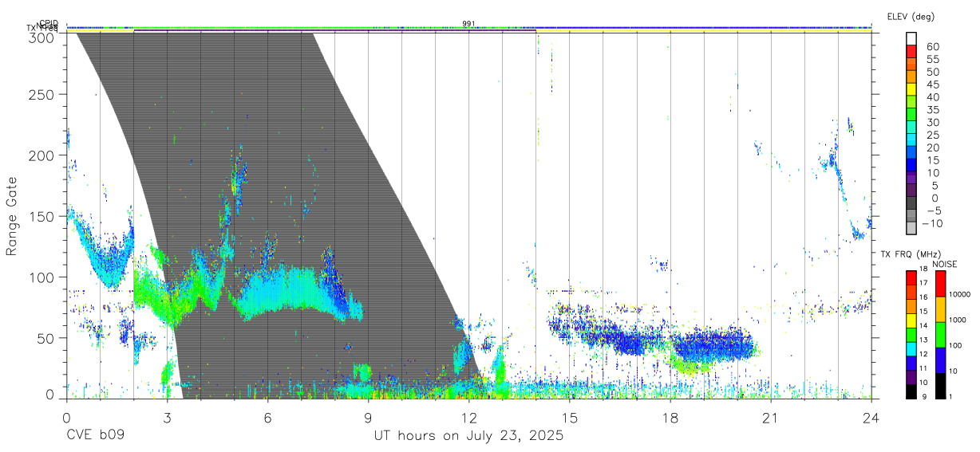Click the '100' tick on the Range Gate axis

pos(42,277)
